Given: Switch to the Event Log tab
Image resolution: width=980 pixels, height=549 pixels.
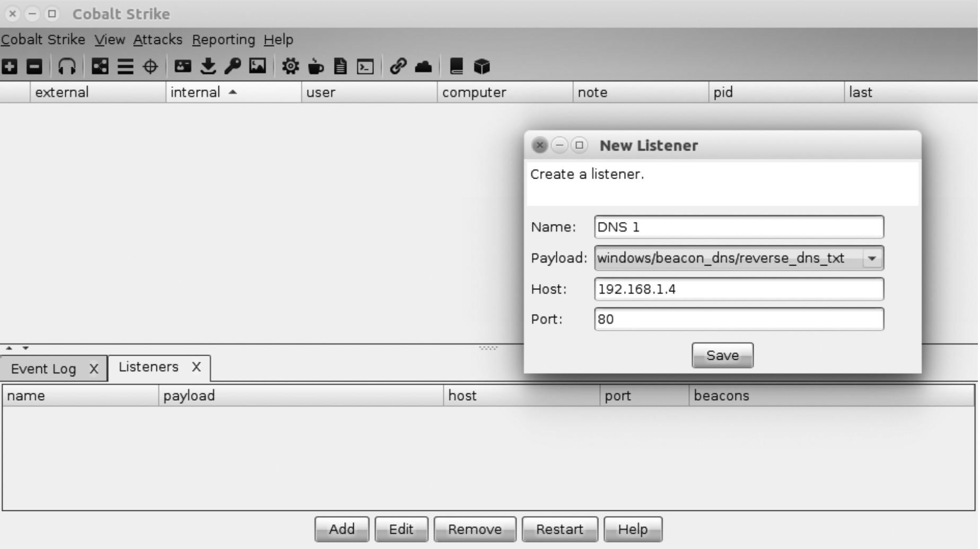Looking at the screenshot, I should (43, 369).
